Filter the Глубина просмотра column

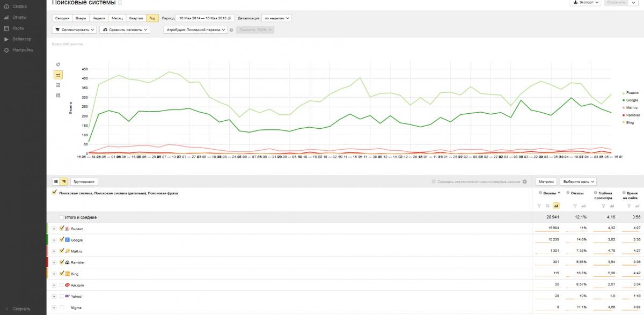pyautogui.click(x=603, y=206)
